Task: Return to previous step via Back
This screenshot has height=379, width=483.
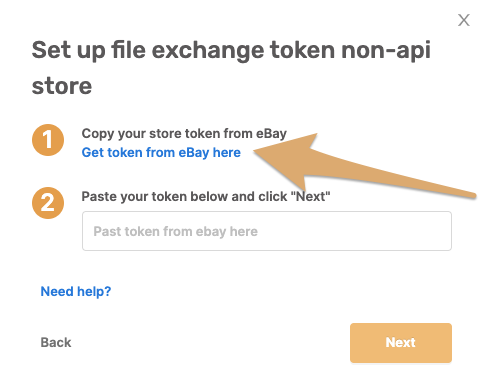Action: (x=56, y=342)
